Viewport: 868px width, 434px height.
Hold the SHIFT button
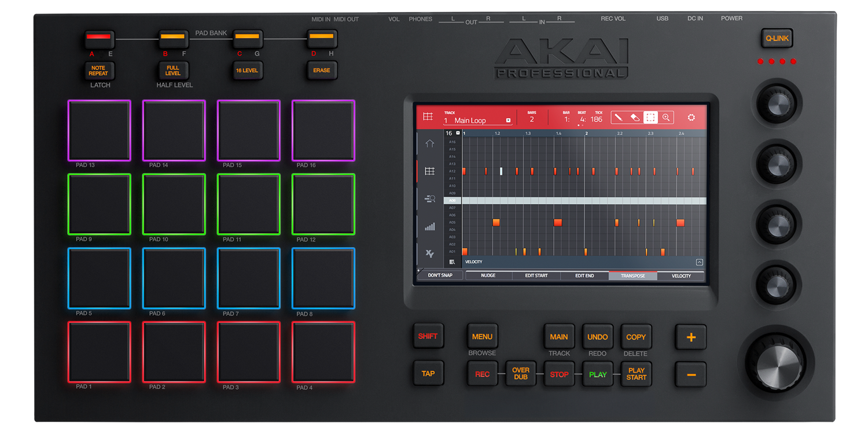tap(428, 336)
